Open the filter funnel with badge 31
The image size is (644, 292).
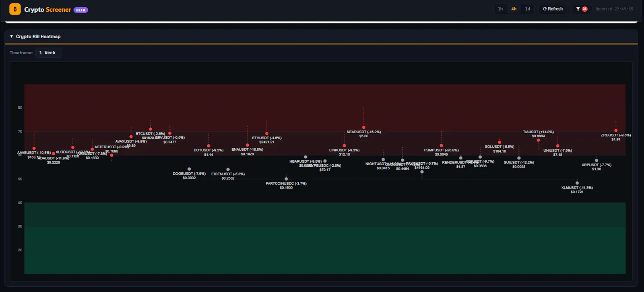(581, 9)
